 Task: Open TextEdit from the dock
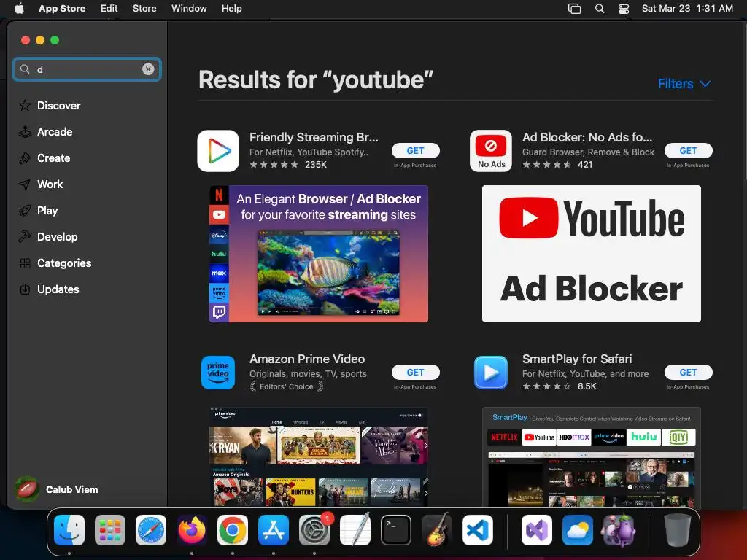(355, 530)
